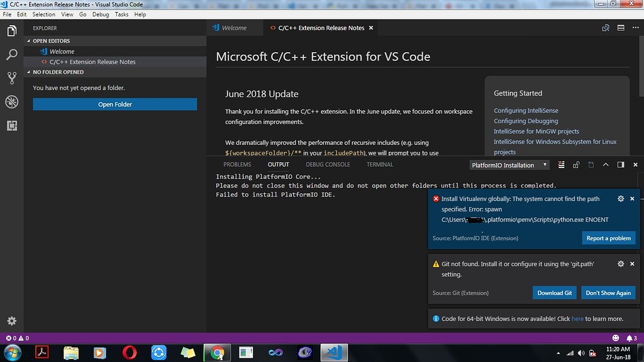Open the editor More Actions ellipsis
The image size is (644, 362).
(x=635, y=28)
